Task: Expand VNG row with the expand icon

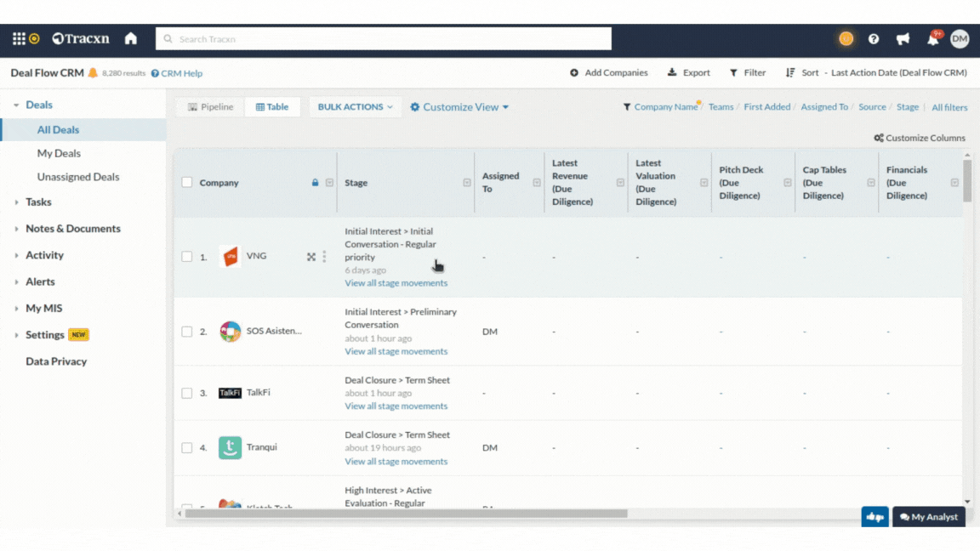Action: (x=311, y=257)
